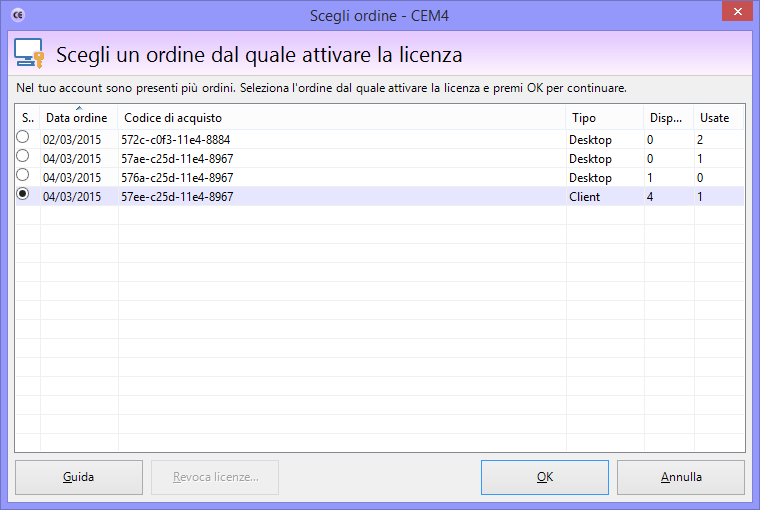Click date cell of 57ae-c25d-11e4-8967 row
Image resolution: width=760 pixels, height=510 pixels.
coord(72,159)
